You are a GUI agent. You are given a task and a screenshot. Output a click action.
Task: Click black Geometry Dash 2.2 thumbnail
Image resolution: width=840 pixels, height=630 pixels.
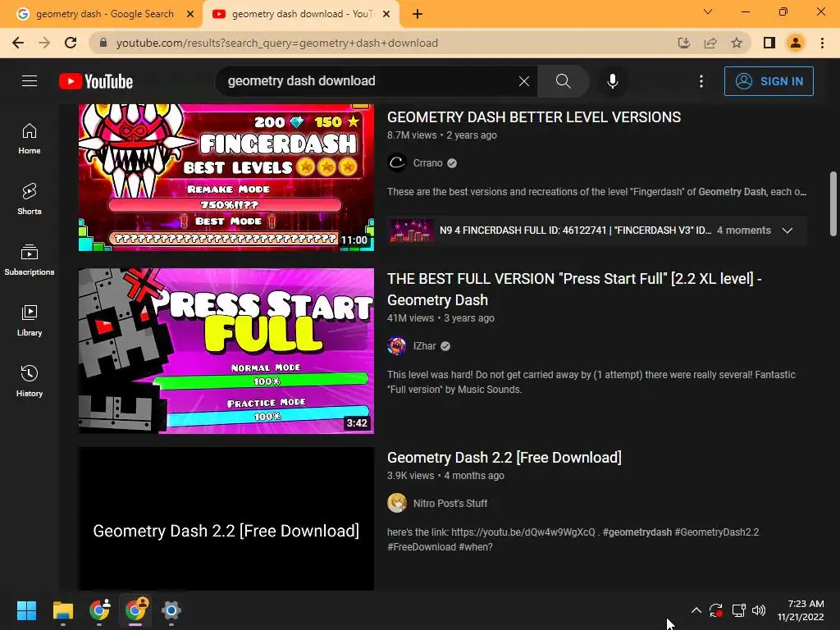coord(226,518)
